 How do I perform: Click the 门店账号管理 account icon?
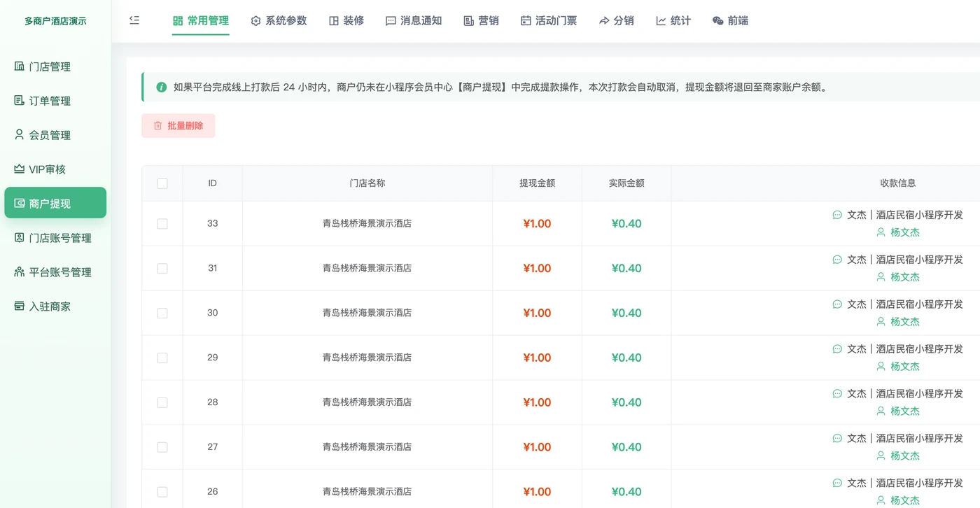pos(20,237)
